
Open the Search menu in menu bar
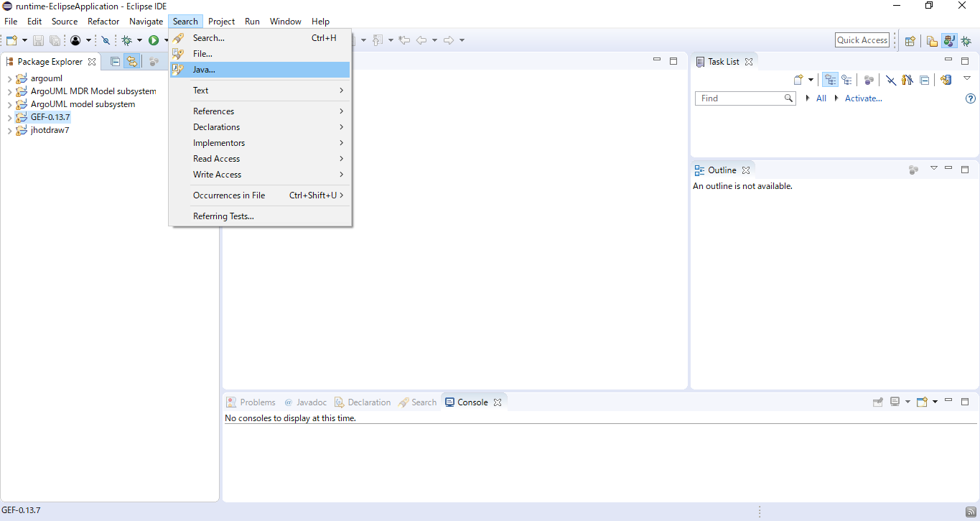(x=185, y=22)
